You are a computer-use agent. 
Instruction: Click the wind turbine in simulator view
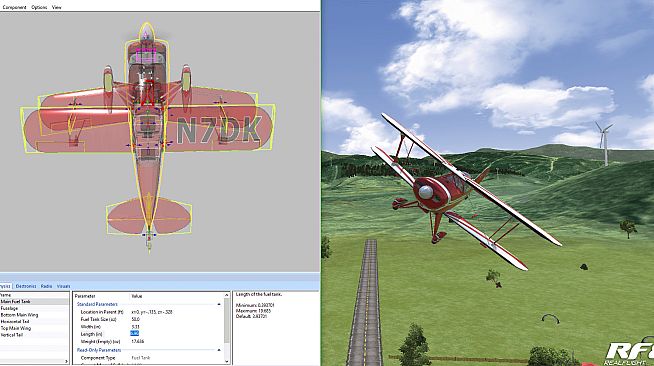pos(604,142)
